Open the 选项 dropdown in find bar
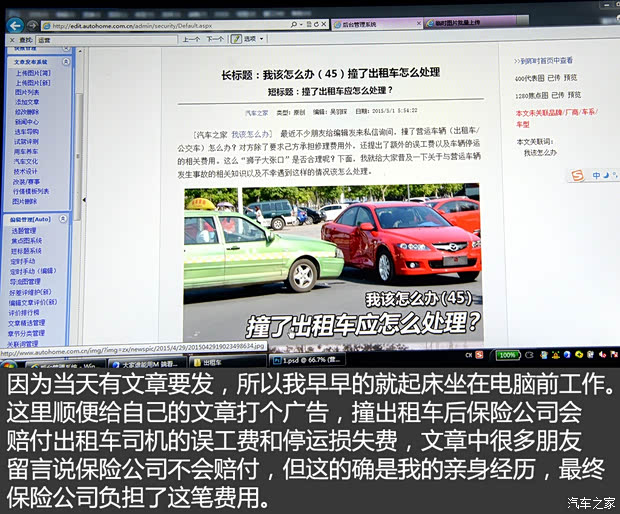Viewport: 620px width, 514px height. coord(253,39)
